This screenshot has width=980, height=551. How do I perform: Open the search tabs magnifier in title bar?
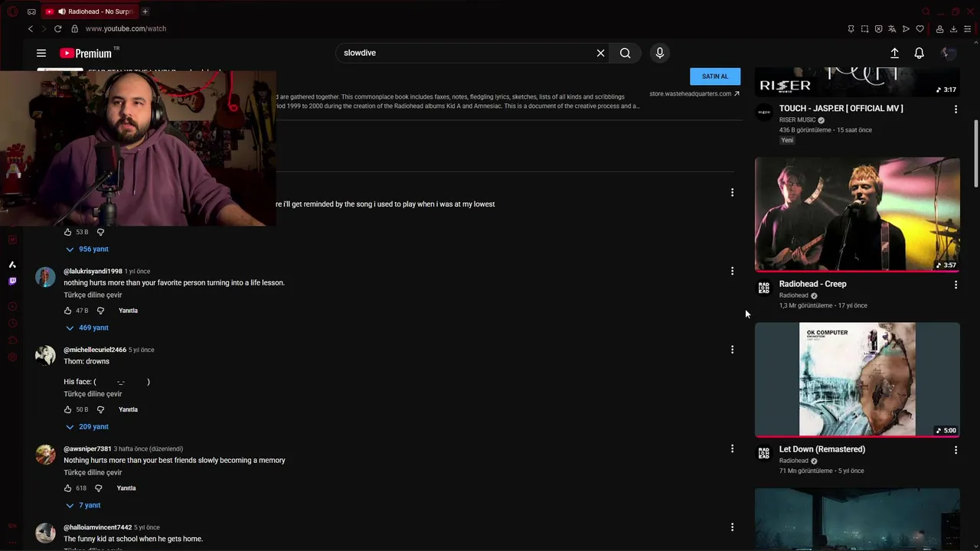926,11
